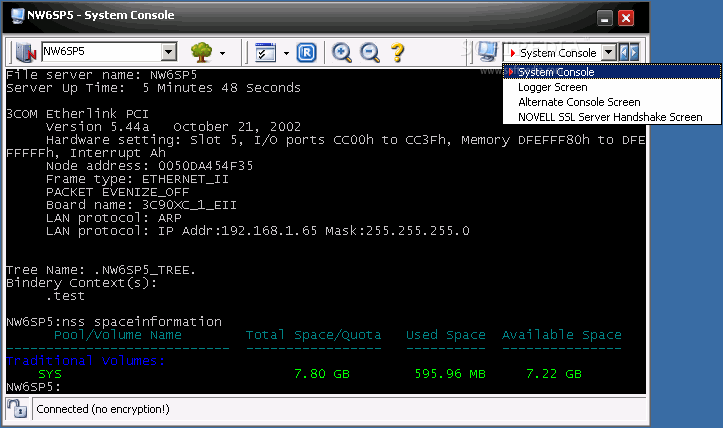
Task: Click the NW6SP5: console prompt line
Action: click(x=33, y=386)
